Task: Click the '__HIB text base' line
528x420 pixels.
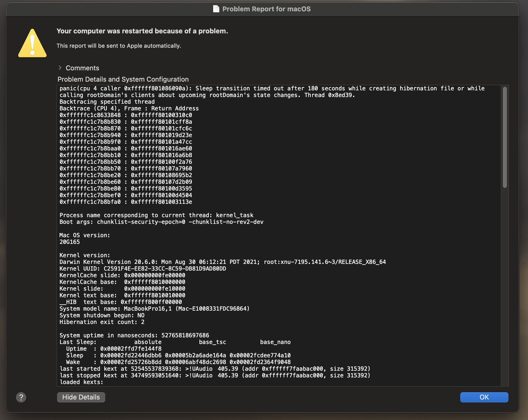Action: [121, 302]
